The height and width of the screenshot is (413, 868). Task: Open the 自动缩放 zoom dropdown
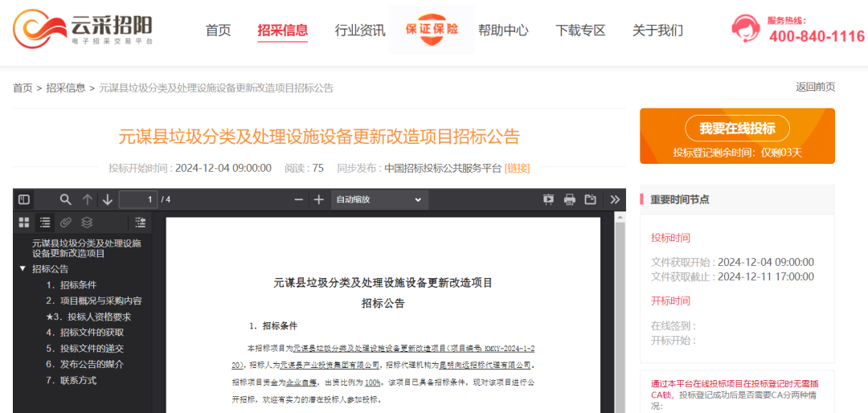[x=379, y=199]
